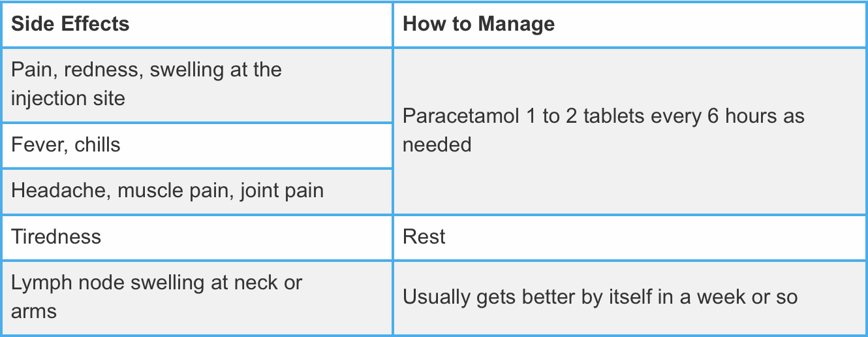This screenshot has height=337, width=868.
Task: Click the word 'chills'
Action: (x=97, y=144)
